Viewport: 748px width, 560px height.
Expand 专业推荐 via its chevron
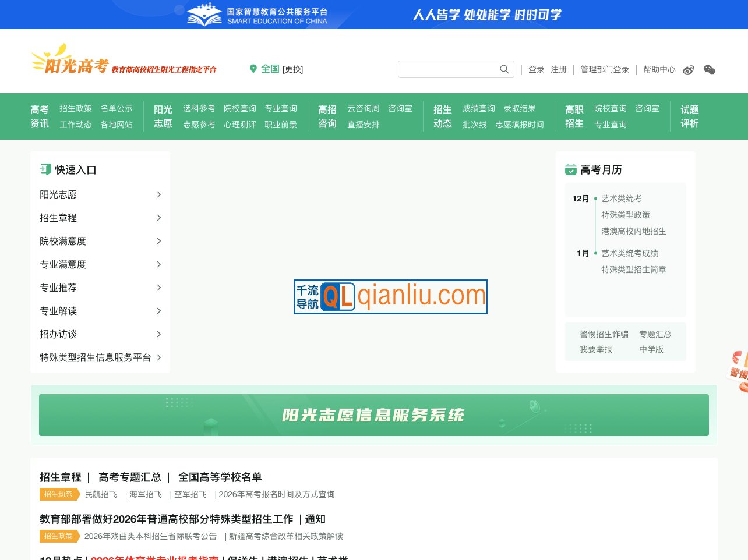point(158,288)
